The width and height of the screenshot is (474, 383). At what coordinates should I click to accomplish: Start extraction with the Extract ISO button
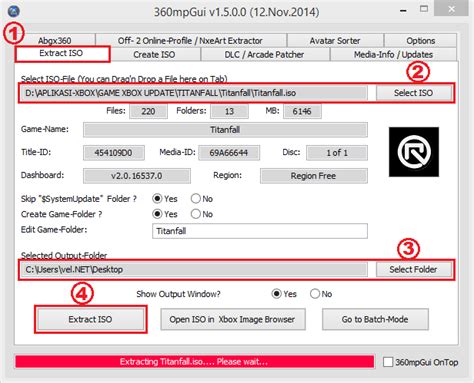[x=90, y=319]
